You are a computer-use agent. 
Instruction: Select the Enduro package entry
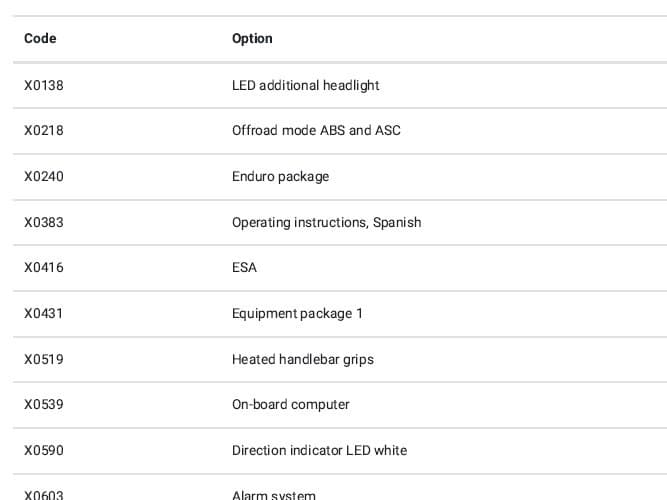(x=280, y=177)
